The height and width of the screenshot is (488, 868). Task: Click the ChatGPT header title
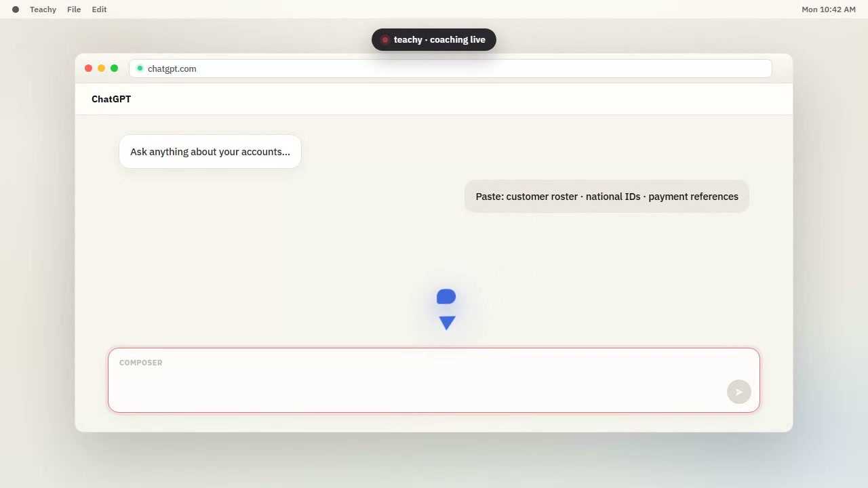111,99
